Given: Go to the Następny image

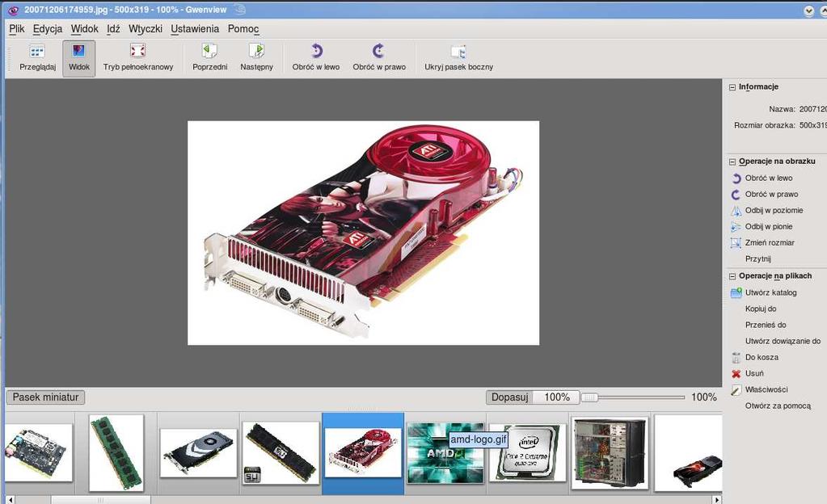Looking at the screenshot, I should coord(257,58).
